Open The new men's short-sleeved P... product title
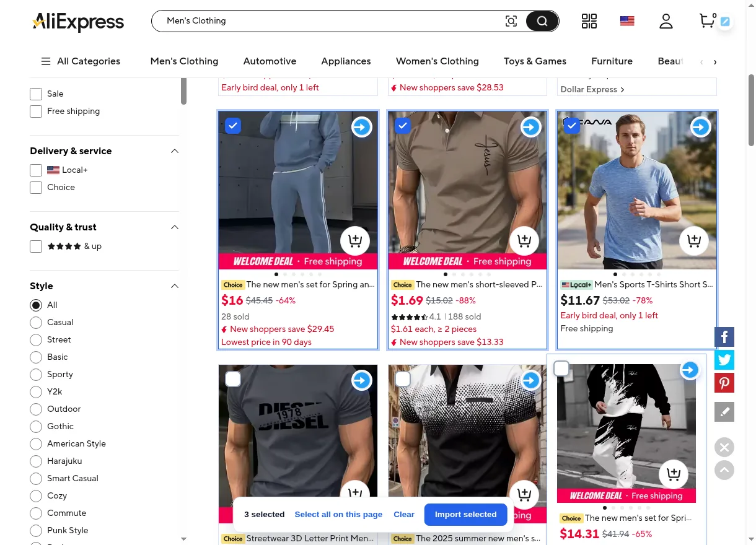756x545 pixels. [479, 285]
